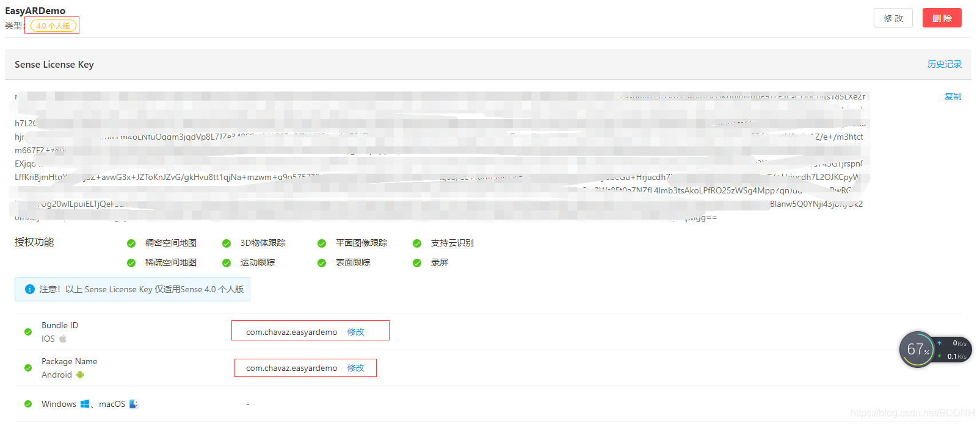The image size is (980, 424).
Task: Click the 3D物体跟踪 feature text
Action: (263, 243)
